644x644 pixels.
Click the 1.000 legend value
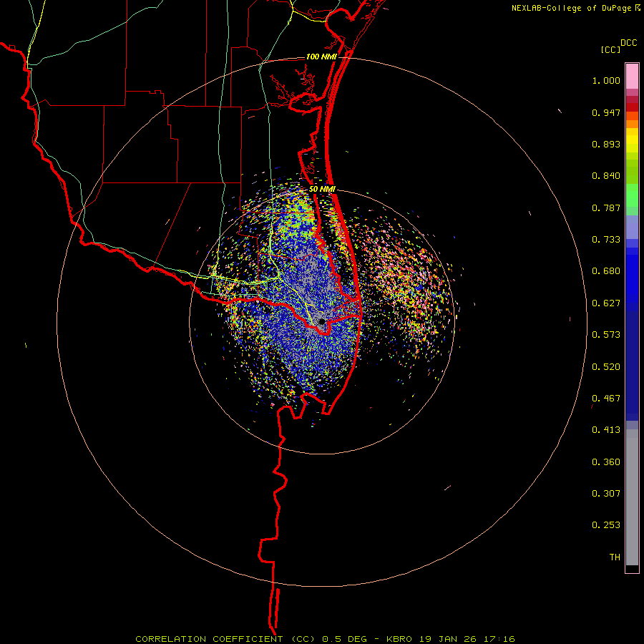(606, 80)
